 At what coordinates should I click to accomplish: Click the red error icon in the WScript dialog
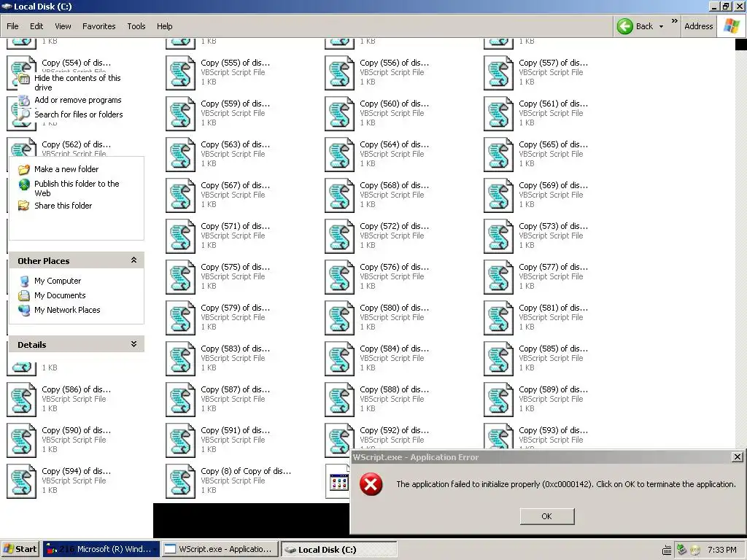tap(371, 485)
